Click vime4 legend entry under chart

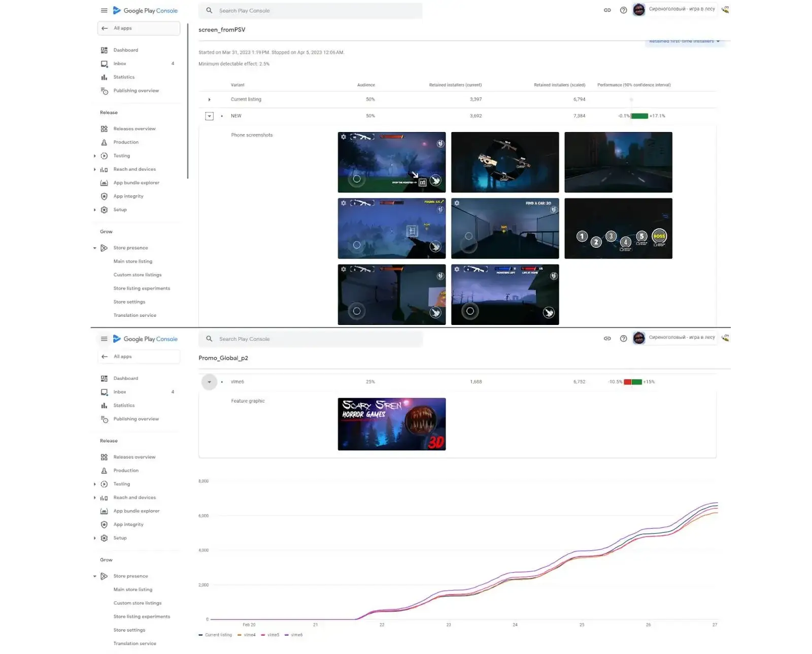pos(247,635)
